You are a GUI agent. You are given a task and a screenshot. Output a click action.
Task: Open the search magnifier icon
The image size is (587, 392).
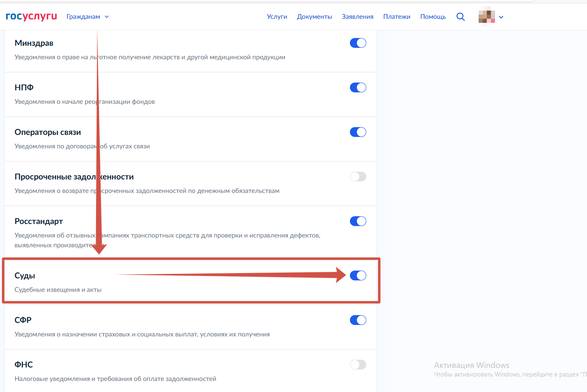[x=460, y=17]
